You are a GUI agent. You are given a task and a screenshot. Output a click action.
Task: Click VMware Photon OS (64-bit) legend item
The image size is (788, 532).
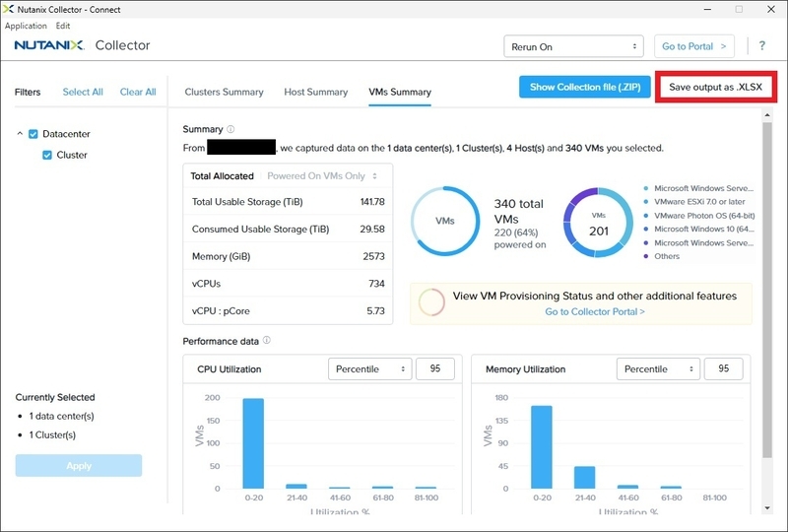[699, 215]
